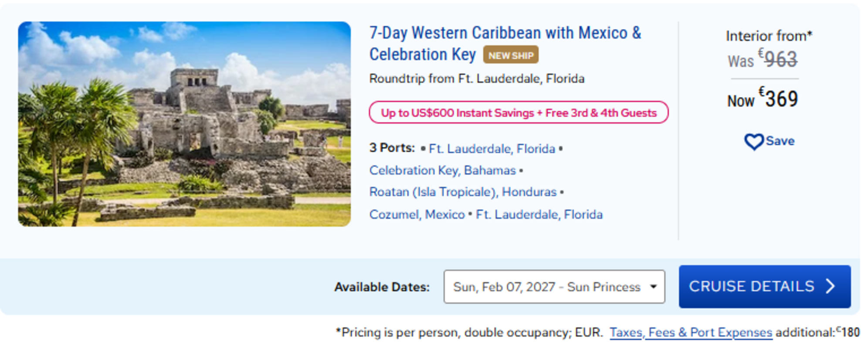Click the heart Save icon
The height and width of the screenshot is (349, 868).
pyautogui.click(x=753, y=142)
